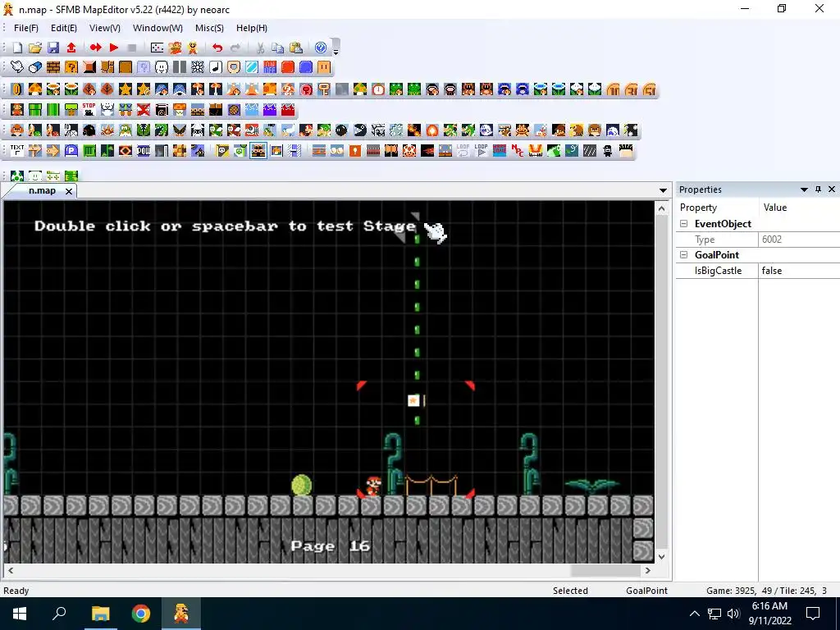Open the Help(H) menu
Viewport: 840px width, 630px height.
(251, 28)
